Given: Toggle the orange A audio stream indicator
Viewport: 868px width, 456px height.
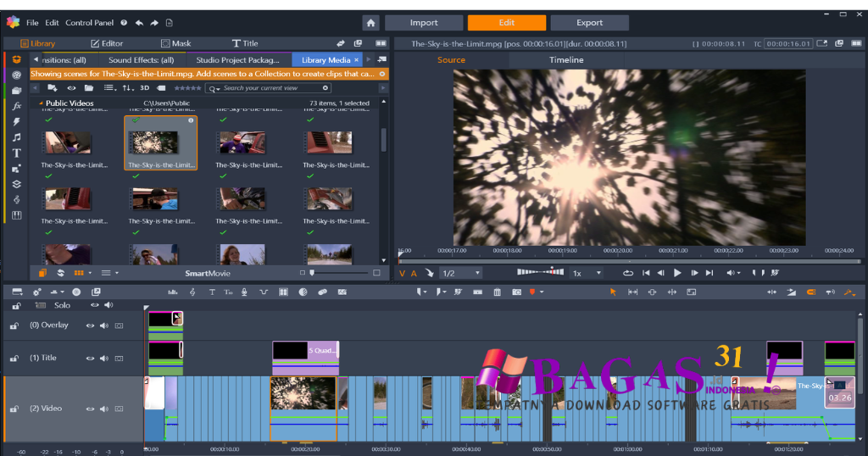Looking at the screenshot, I should pyautogui.click(x=414, y=274).
